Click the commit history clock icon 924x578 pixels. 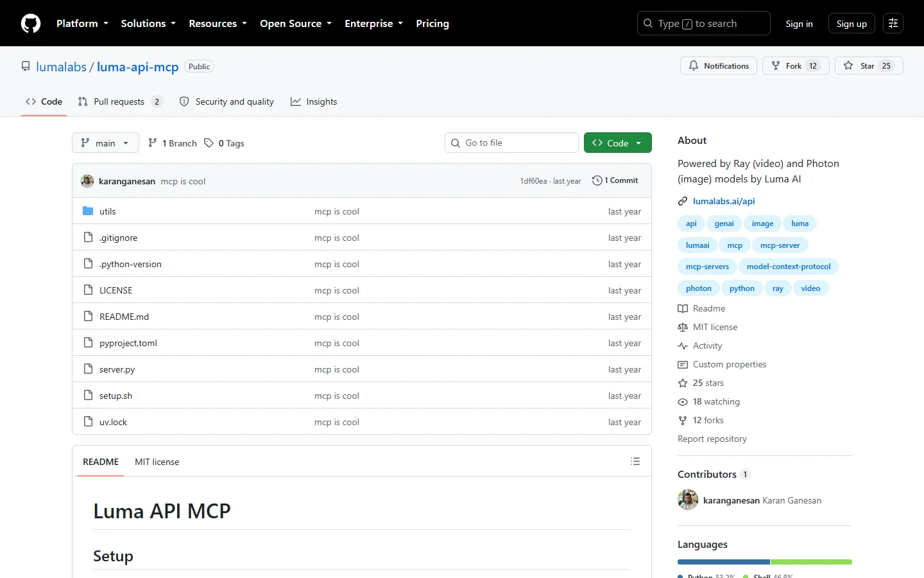point(597,180)
